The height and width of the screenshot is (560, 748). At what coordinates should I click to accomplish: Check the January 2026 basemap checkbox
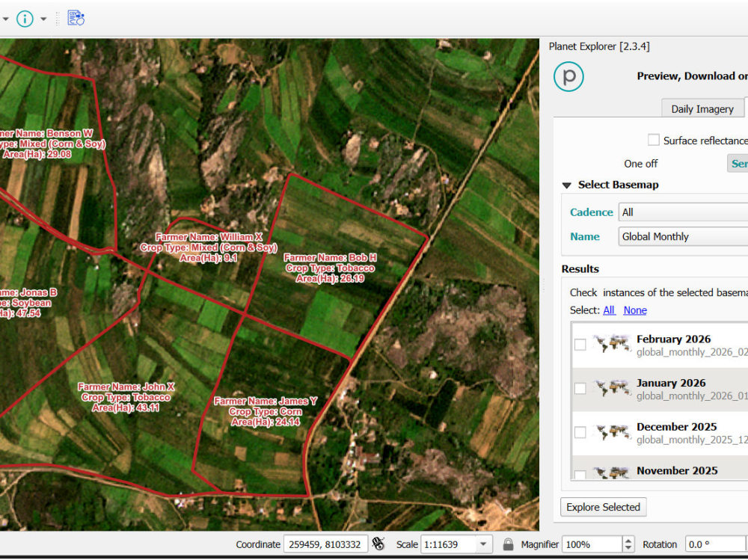point(580,388)
